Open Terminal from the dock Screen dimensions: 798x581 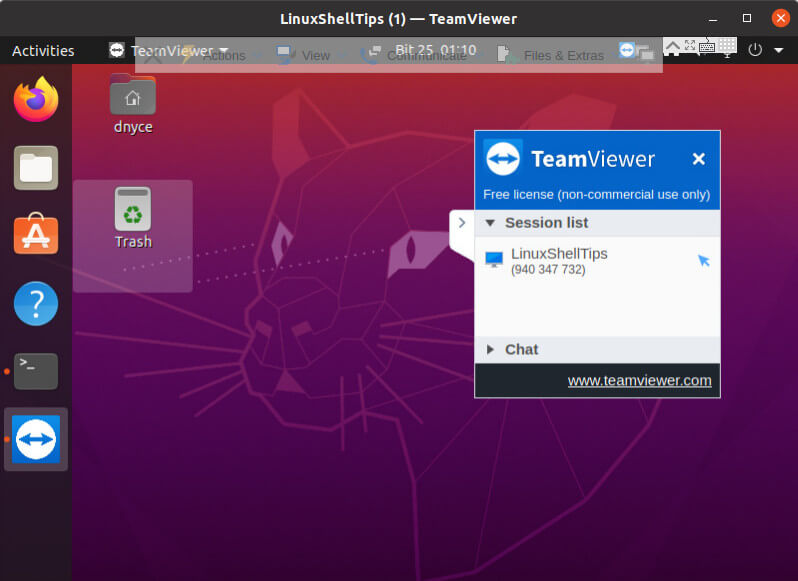36,371
